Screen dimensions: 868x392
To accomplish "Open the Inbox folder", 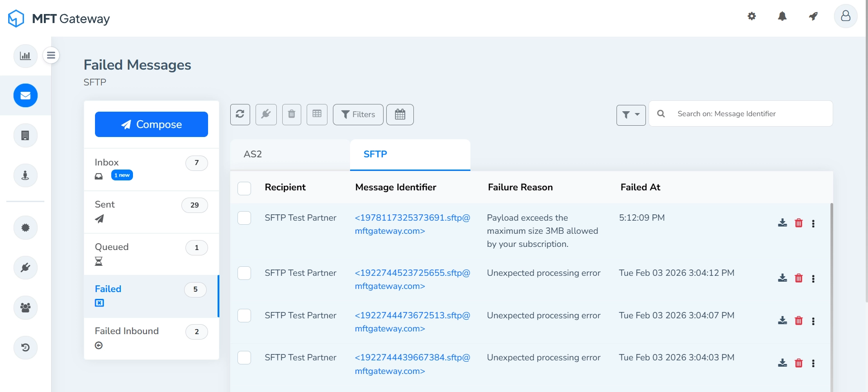I will (152, 170).
